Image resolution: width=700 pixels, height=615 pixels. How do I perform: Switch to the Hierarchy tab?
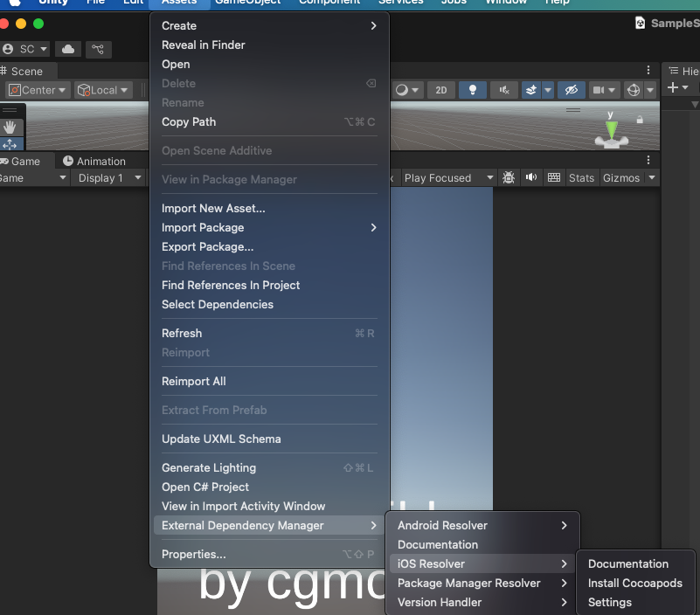pos(683,71)
